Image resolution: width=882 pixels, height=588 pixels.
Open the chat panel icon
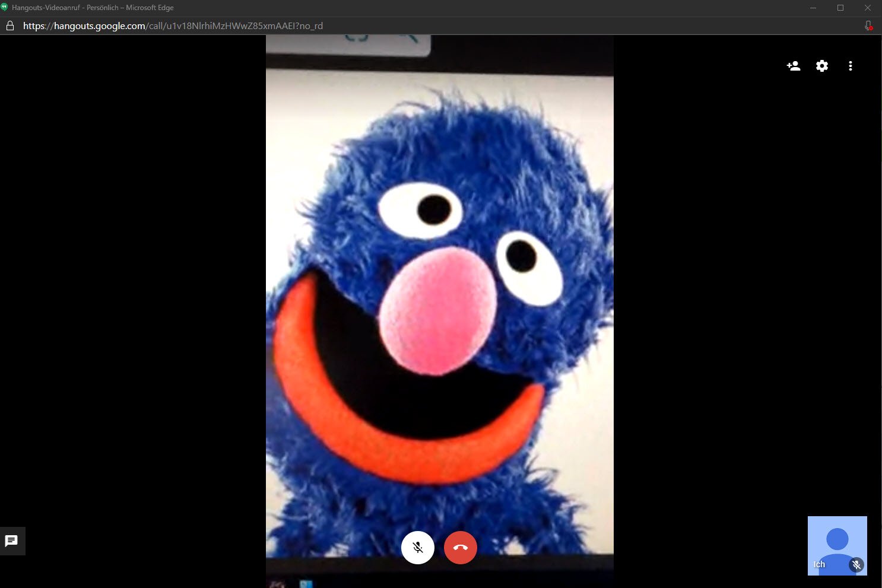tap(11, 541)
